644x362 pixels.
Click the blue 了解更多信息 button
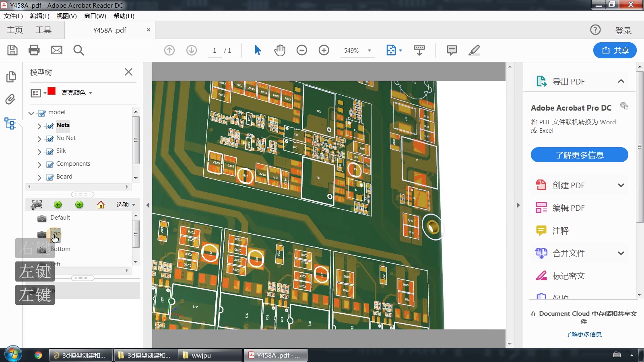pyautogui.click(x=579, y=155)
